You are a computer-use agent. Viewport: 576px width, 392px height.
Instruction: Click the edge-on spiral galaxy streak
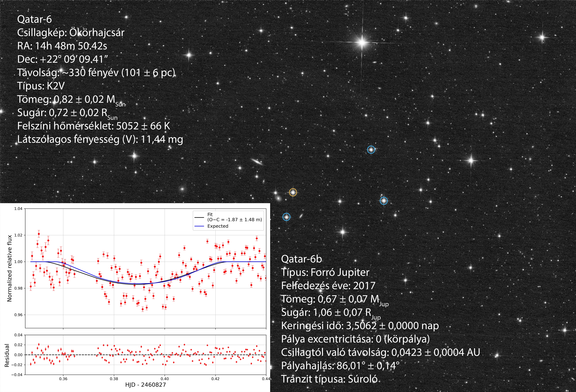tap(257, 162)
